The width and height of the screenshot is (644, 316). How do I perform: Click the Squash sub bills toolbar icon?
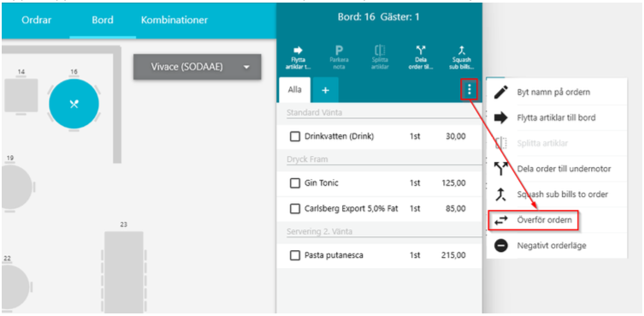[463, 51]
